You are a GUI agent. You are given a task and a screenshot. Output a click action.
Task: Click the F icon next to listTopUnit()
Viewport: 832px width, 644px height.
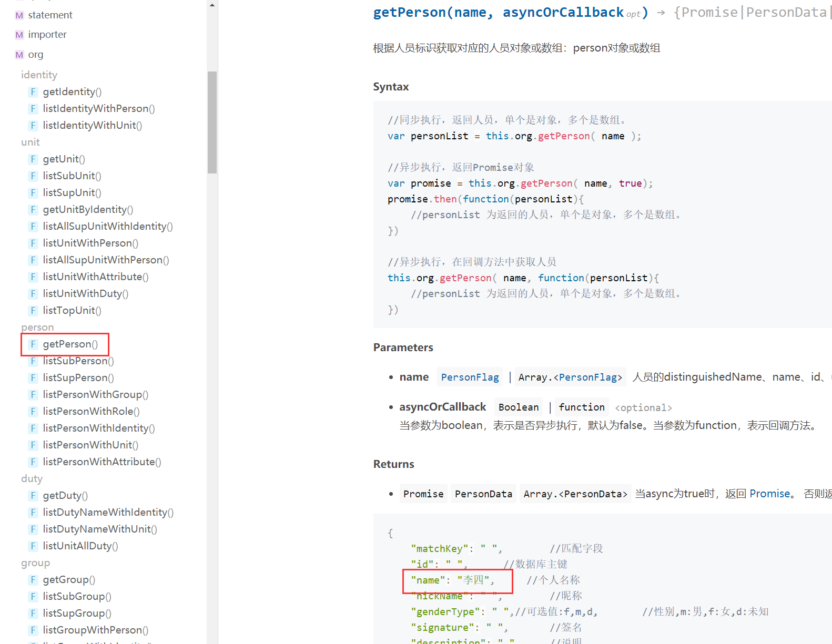point(33,310)
